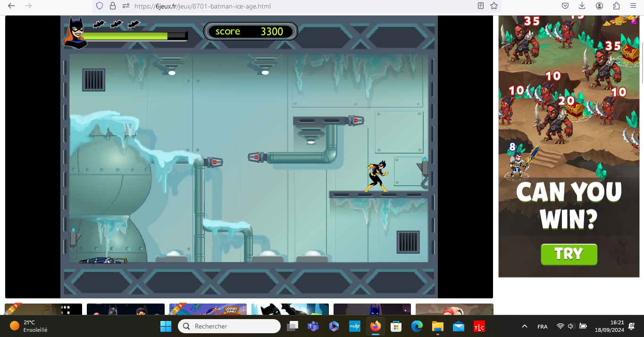The image size is (644, 337).
Task: Switch the FRA keyboard language
Action: [543, 326]
